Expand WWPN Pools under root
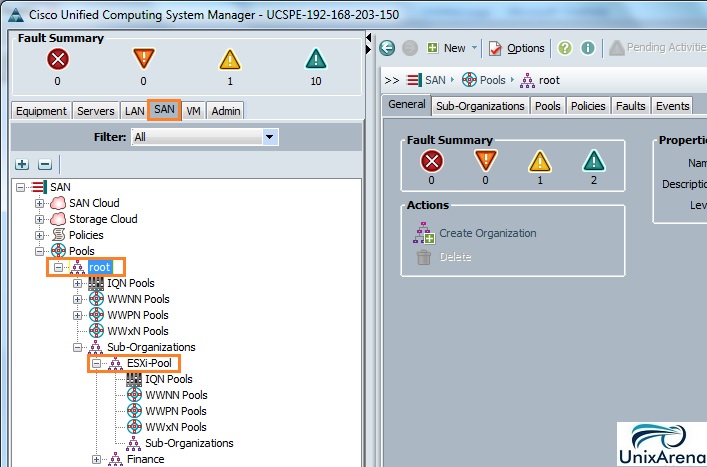The image size is (707, 467). 78,315
